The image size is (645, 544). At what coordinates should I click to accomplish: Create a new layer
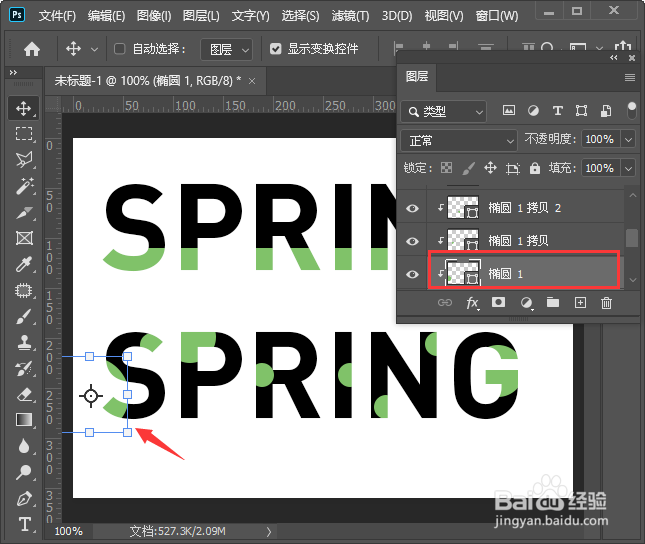(580, 303)
